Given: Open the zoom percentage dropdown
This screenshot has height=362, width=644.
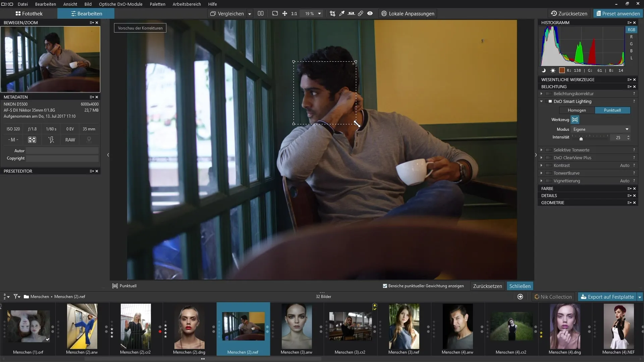Looking at the screenshot, I should [319, 14].
